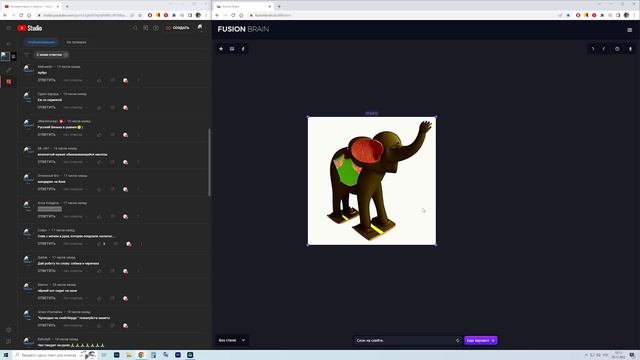Heart the comment showing a like count

(x=129, y=244)
